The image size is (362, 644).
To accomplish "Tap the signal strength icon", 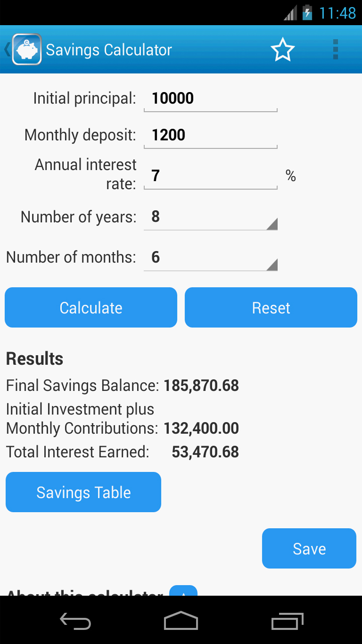I will click(x=290, y=13).
